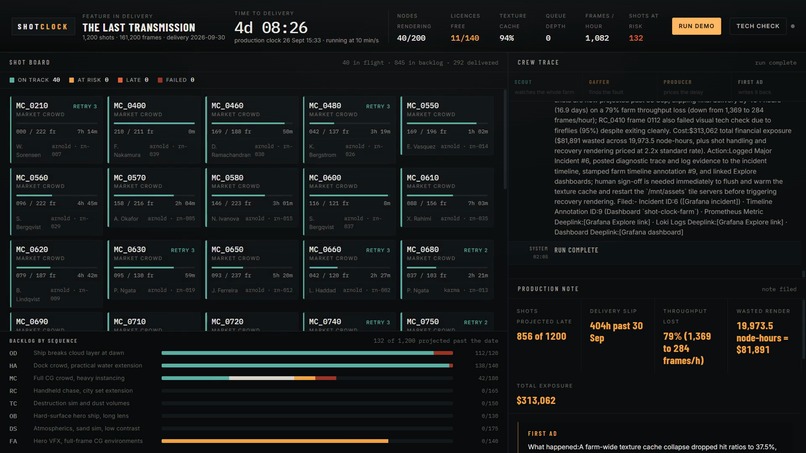Select the 'Ship breaks cloud layer at dawn' row
This screenshot has height=453, width=806.
click(253, 353)
